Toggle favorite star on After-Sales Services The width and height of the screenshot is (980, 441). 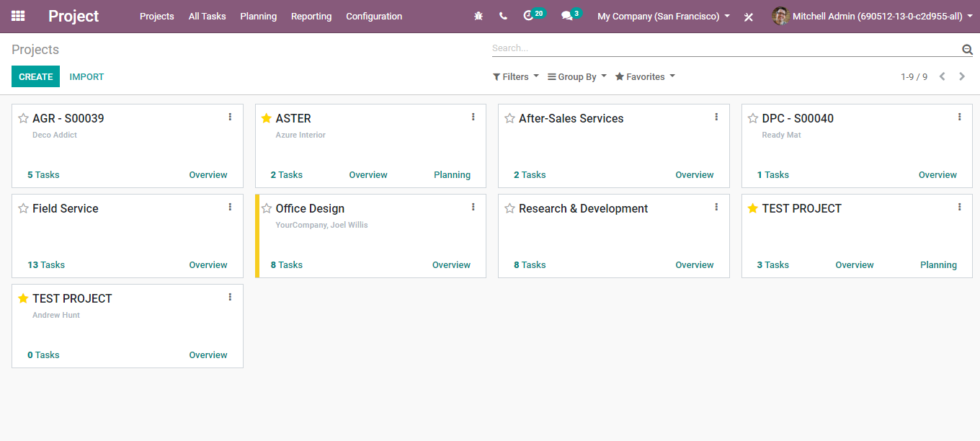(509, 118)
